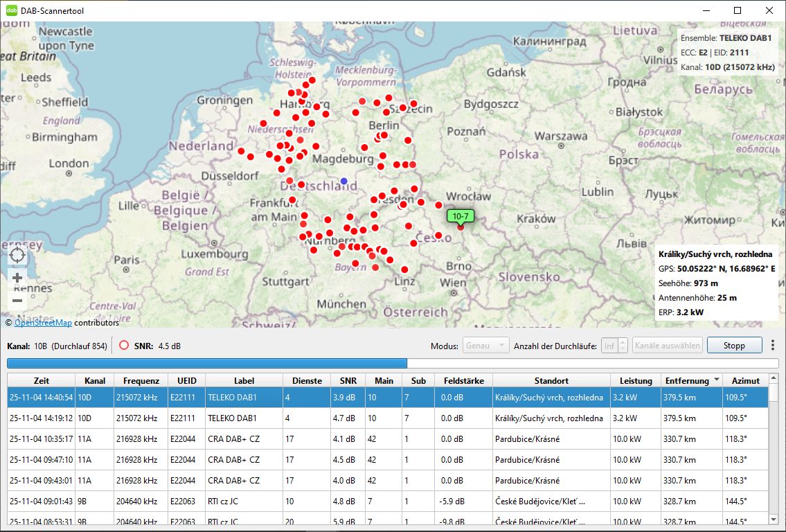Screen dimensions: 786x532
Task: Click the green 10-7 transmitter marker
Action: coord(461,216)
